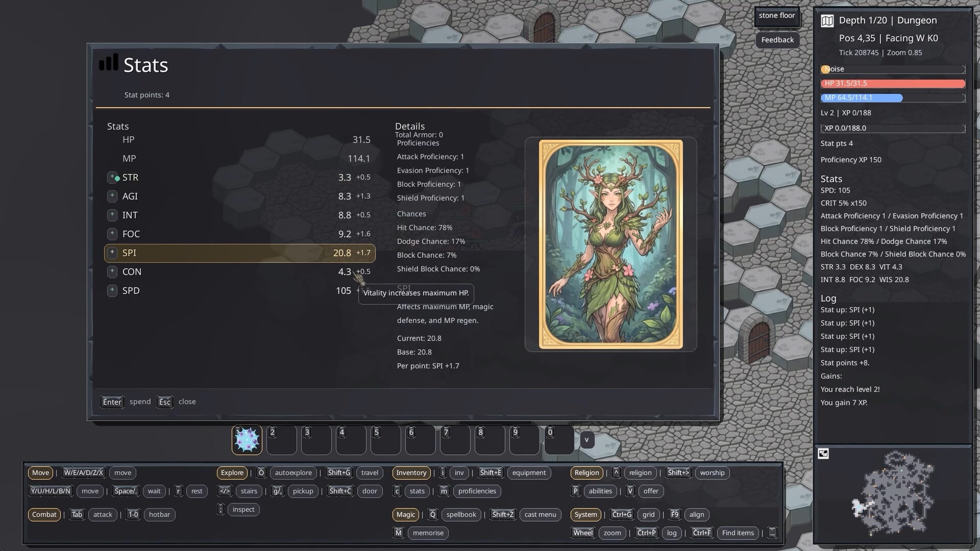The height and width of the screenshot is (551, 980).
Task: Open the cast menu
Action: tap(540, 514)
